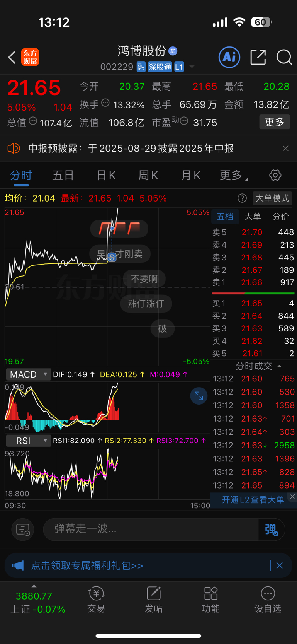Go back using the left arrow

12,57
